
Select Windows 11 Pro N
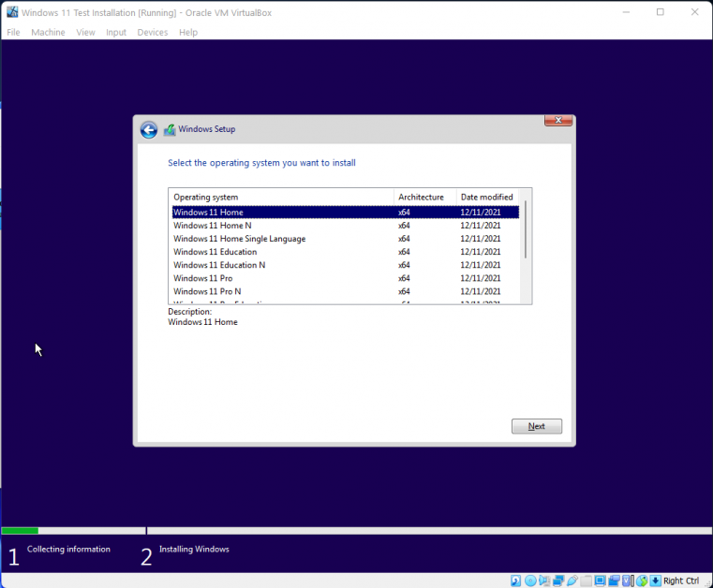(346, 291)
